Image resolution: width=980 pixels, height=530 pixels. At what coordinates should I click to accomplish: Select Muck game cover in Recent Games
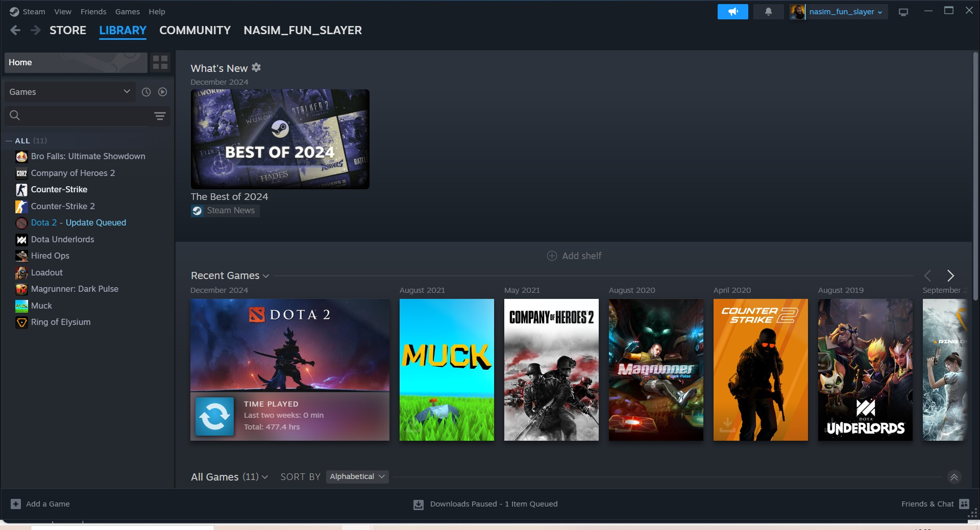click(447, 369)
